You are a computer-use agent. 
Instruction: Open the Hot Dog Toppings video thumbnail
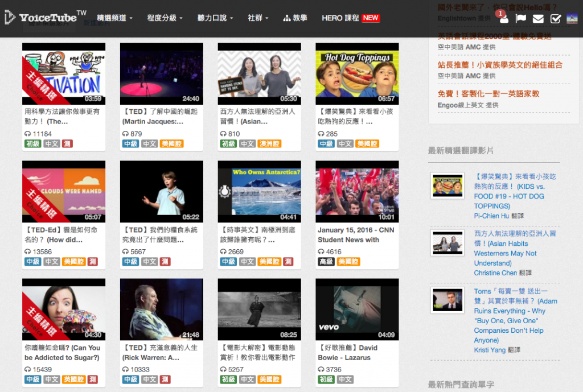[357, 74]
